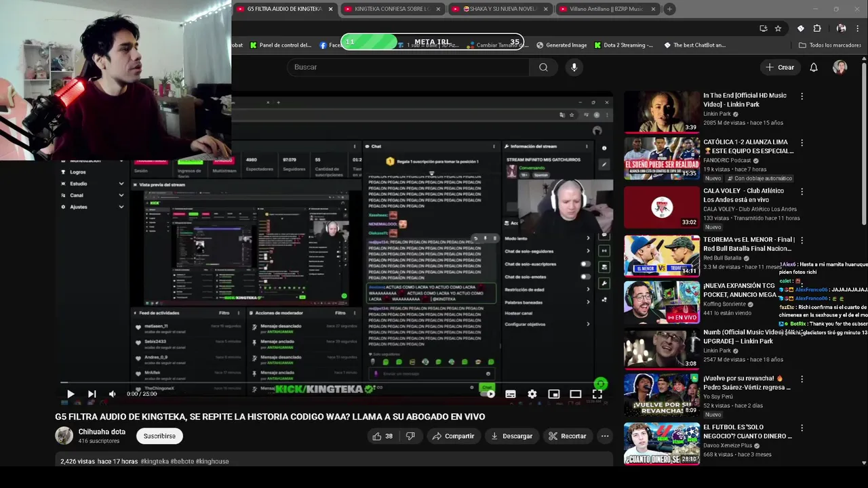Open the Chihuaha dota channel name link
868x488 pixels.
(x=102, y=432)
